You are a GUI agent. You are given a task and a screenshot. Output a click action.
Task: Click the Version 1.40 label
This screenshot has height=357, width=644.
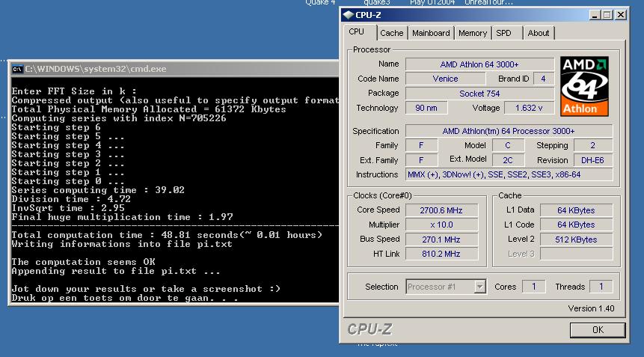(591, 308)
